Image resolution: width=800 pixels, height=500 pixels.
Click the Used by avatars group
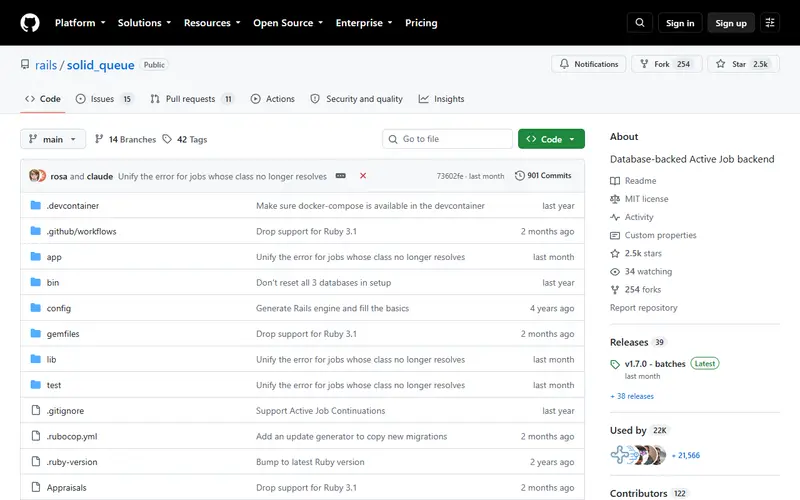(x=638, y=455)
